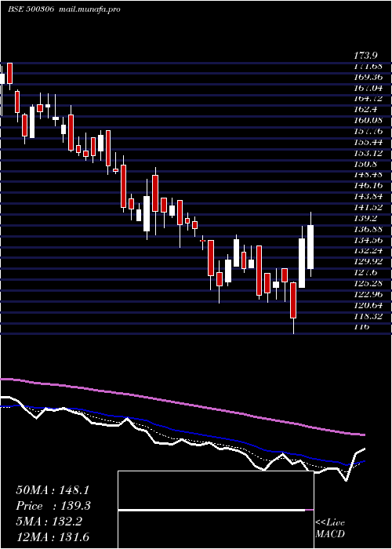Select the 127.6 price level label
The width and height of the screenshot is (392, 549).
tap(365, 272)
